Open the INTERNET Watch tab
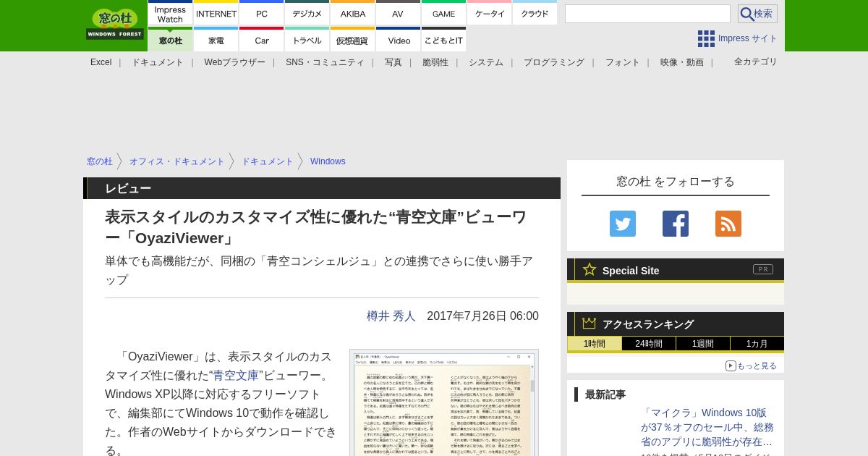868x456 pixels. (216, 13)
